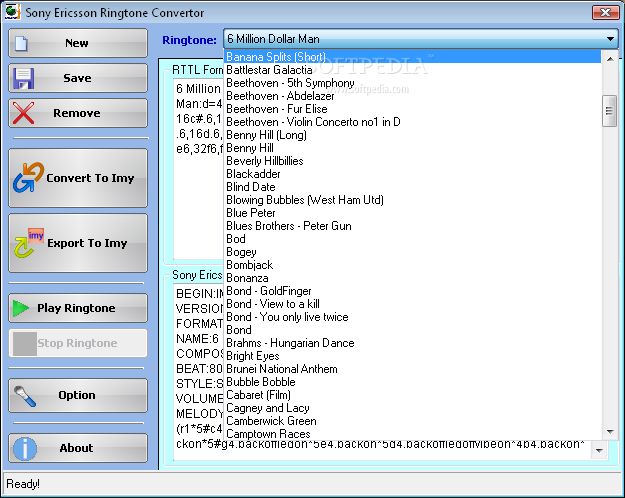Select Banana Splits (Short) from list
Viewport: 625px width, 498px height.
coord(412,57)
